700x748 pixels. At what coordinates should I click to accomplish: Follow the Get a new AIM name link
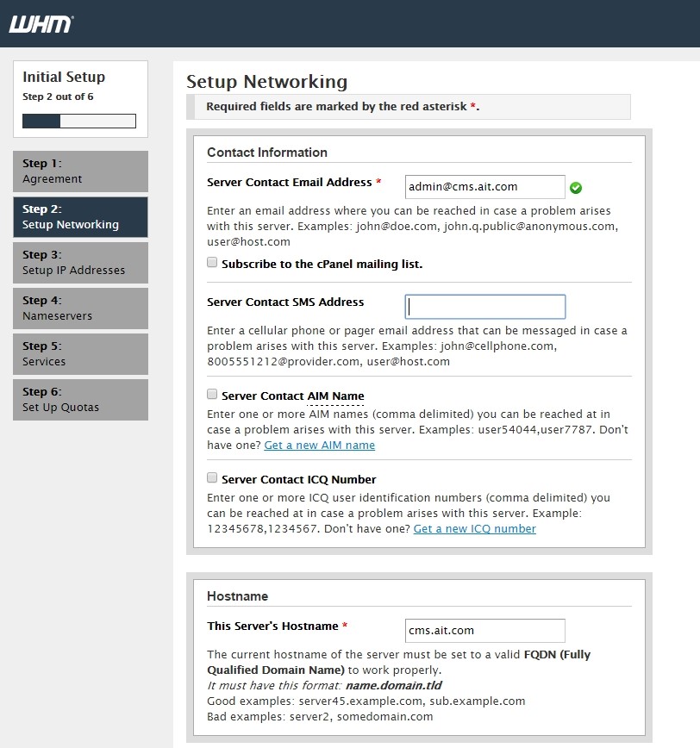[x=319, y=446]
